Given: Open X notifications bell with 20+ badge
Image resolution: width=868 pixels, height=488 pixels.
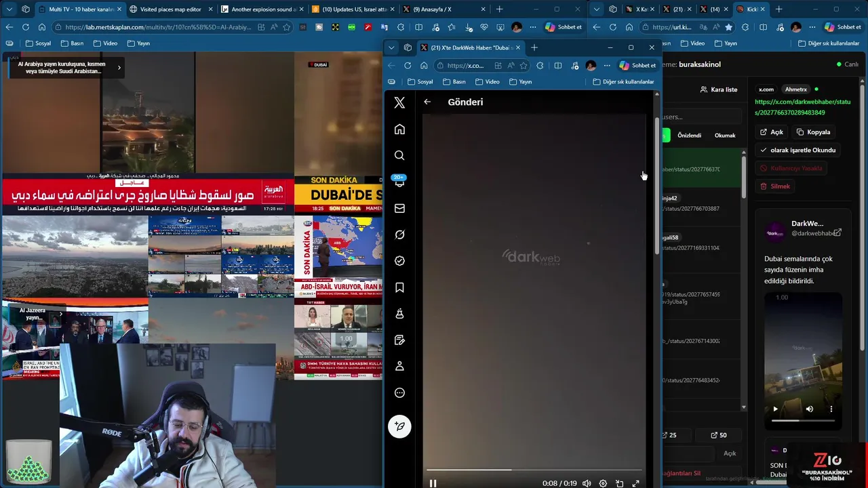Looking at the screenshot, I should [x=399, y=182].
